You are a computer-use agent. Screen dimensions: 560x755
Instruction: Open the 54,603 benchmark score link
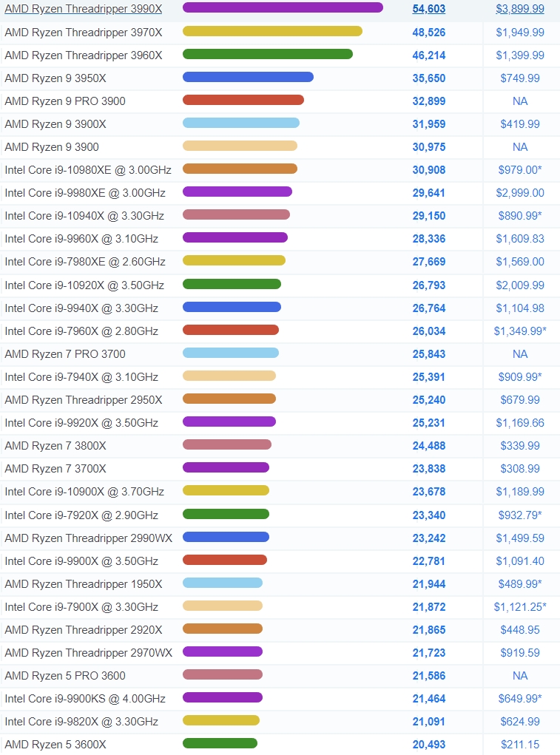pos(428,9)
